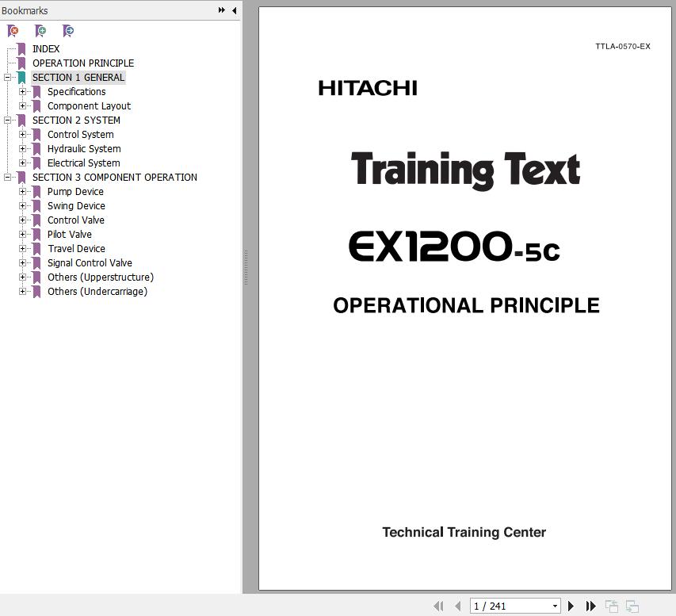Click the Training Text heading on page
Image resolution: width=676 pixels, height=616 pixels.
[466, 170]
